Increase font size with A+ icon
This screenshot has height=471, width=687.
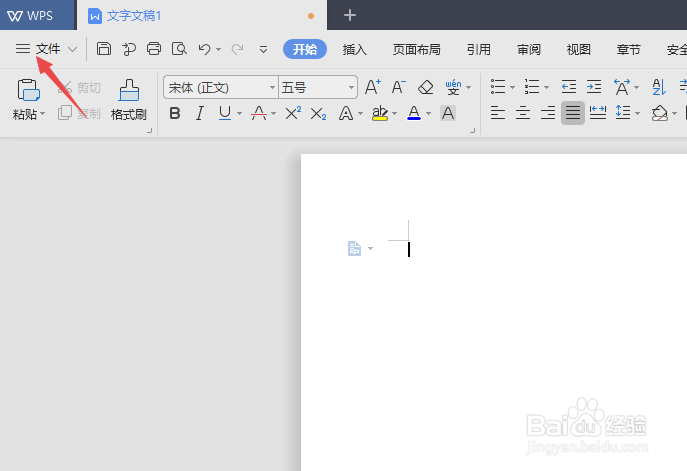tap(373, 87)
